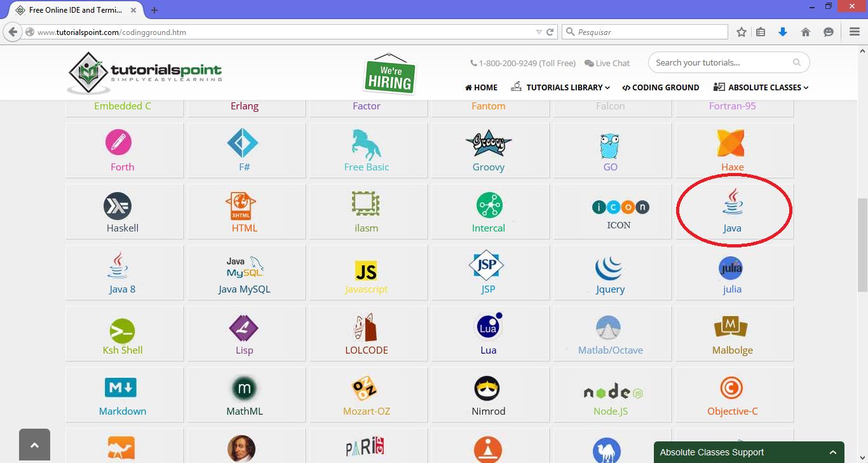Launch the Objective-C orange icon
This screenshot has width=868, height=463.
click(731, 388)
